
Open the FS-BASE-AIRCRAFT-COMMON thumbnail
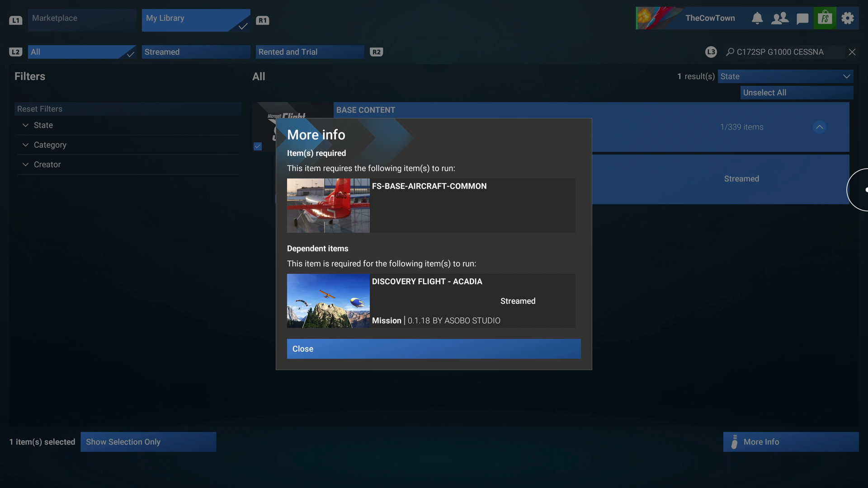pos(328,206)
